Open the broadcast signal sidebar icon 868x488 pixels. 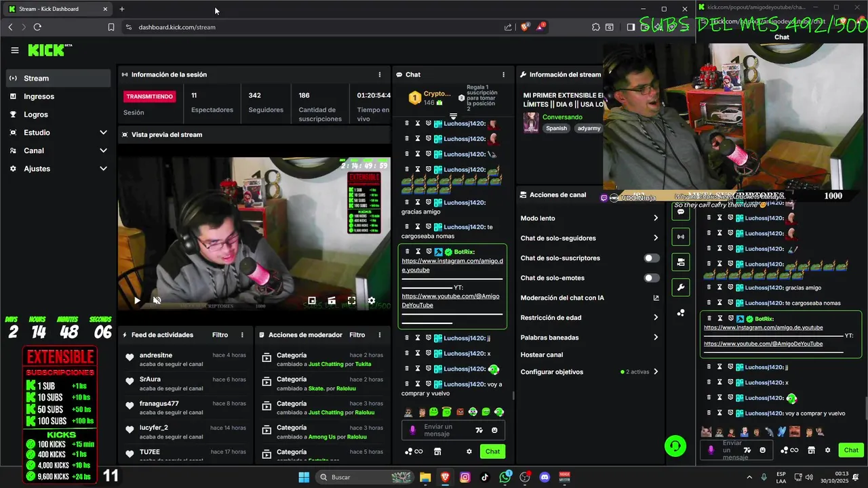coord(681,237)
